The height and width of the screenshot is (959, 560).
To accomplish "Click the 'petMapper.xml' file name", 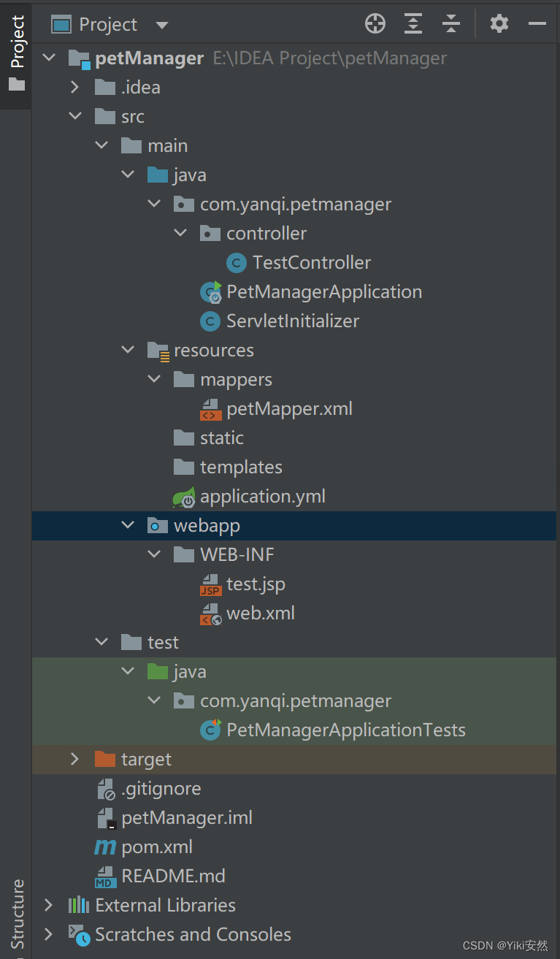I will point(289,408).
